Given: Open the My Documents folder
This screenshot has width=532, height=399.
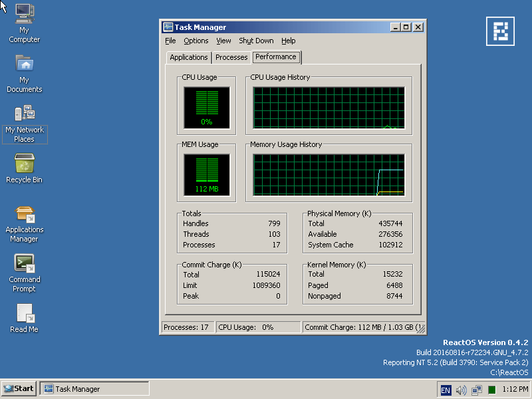Looking at the screenshot, I should pos(24,65).
